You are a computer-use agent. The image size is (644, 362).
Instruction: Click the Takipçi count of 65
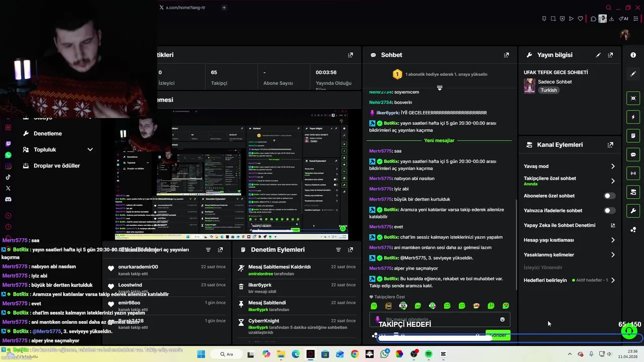tap(214, 72)
